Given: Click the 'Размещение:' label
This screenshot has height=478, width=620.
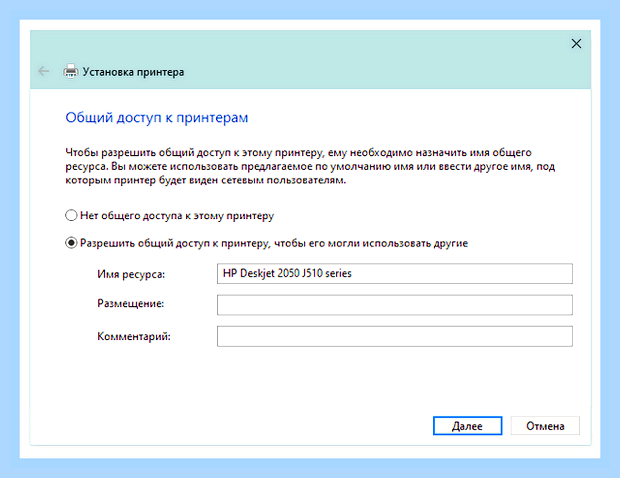Looking at the screenshot, I should [x=130, y=304].
